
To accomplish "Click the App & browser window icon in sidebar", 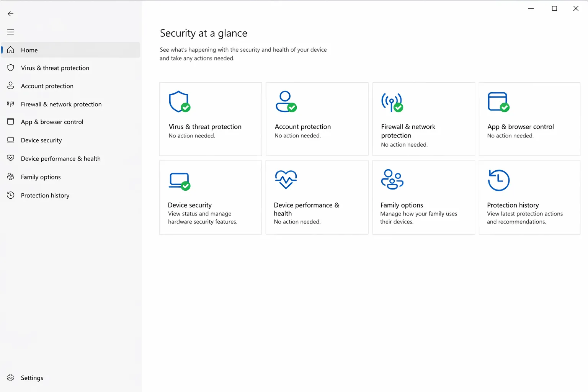I will pyautogui.click(x=11, y=122).
